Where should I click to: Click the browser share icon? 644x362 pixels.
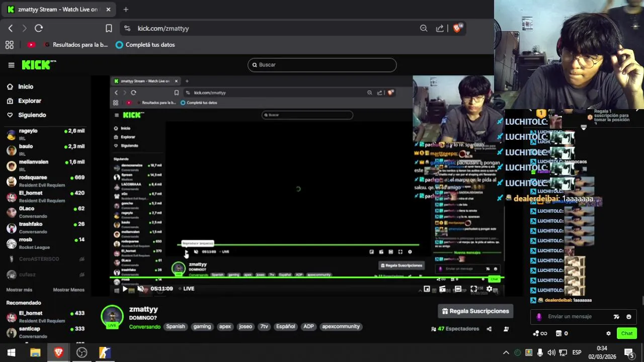tap(440, 28)
